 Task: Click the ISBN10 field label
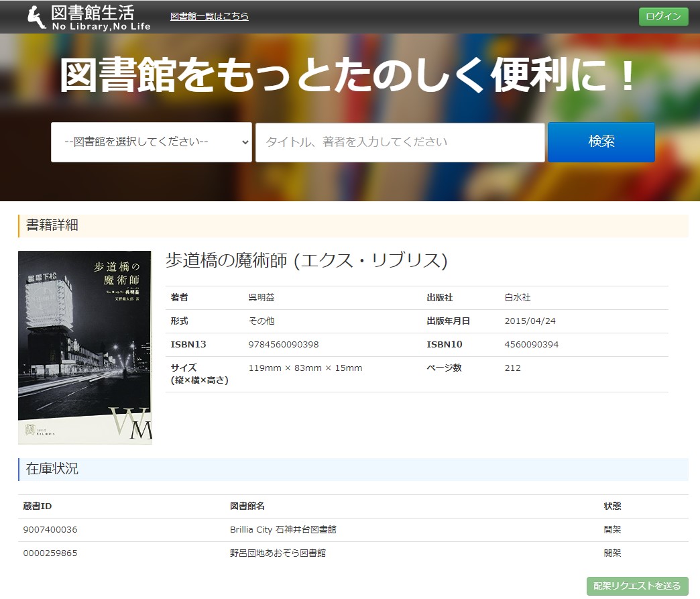click(x=445, y=344)
